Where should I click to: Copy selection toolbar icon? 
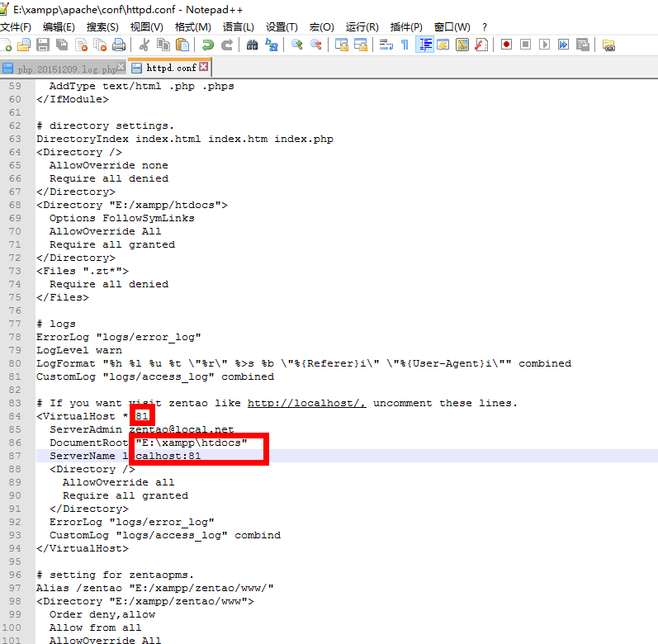coord(163,45)
